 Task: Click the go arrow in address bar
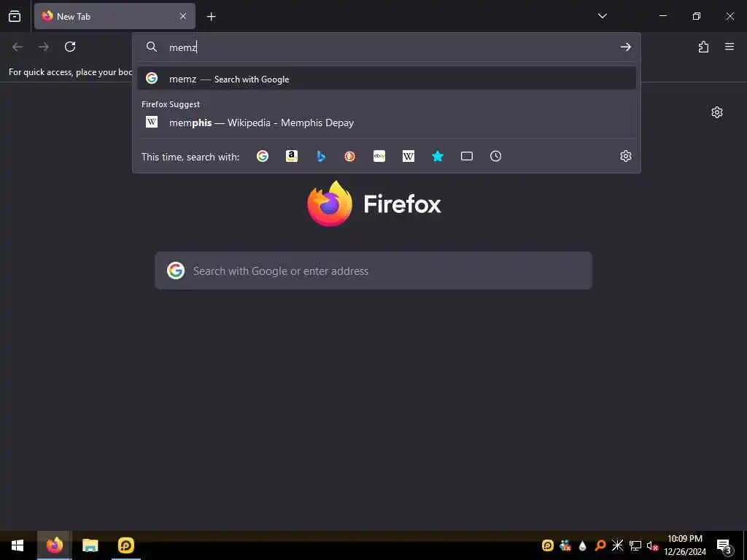pyautogui.click(x=625, y=47)
